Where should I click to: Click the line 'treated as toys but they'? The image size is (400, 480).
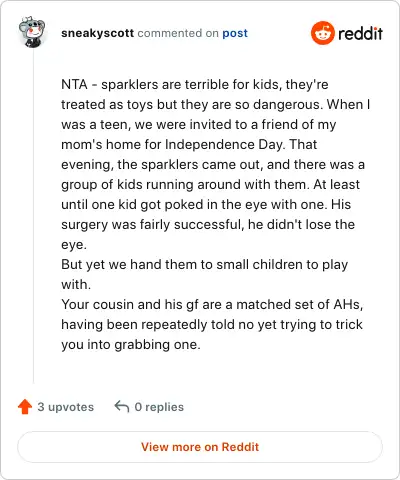(x=216, y=105)
